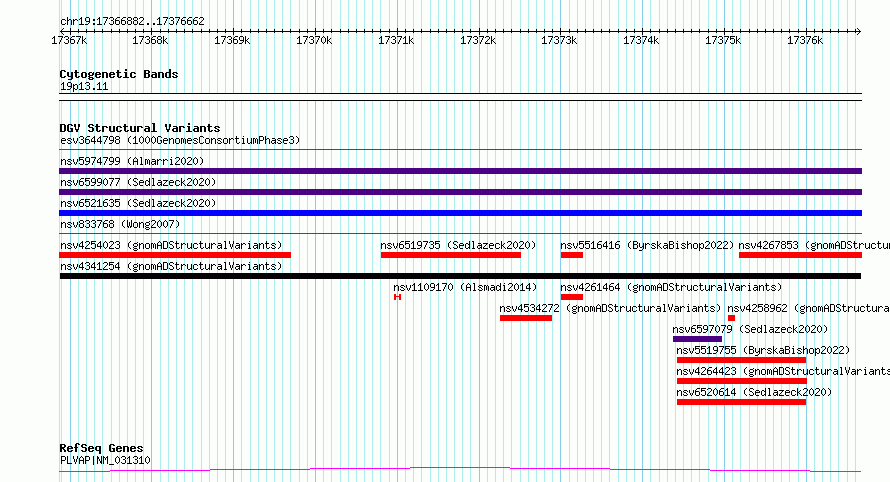Click the nsv4264423 red variant bar
Viewport: 890px width, 482px height.
coord(742,381)
